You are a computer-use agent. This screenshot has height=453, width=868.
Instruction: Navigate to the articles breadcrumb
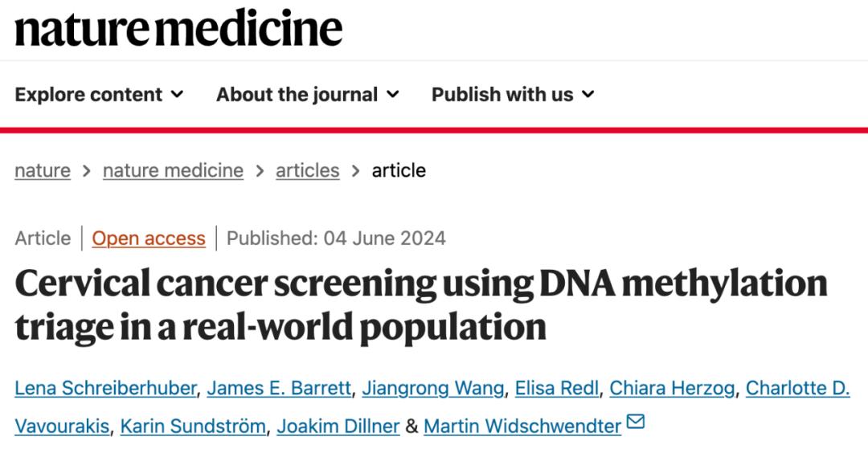(307, 170)
